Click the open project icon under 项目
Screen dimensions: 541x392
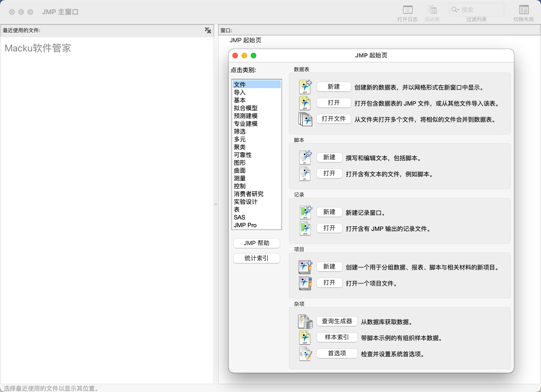pyautogui.click(x=305, y=283)
